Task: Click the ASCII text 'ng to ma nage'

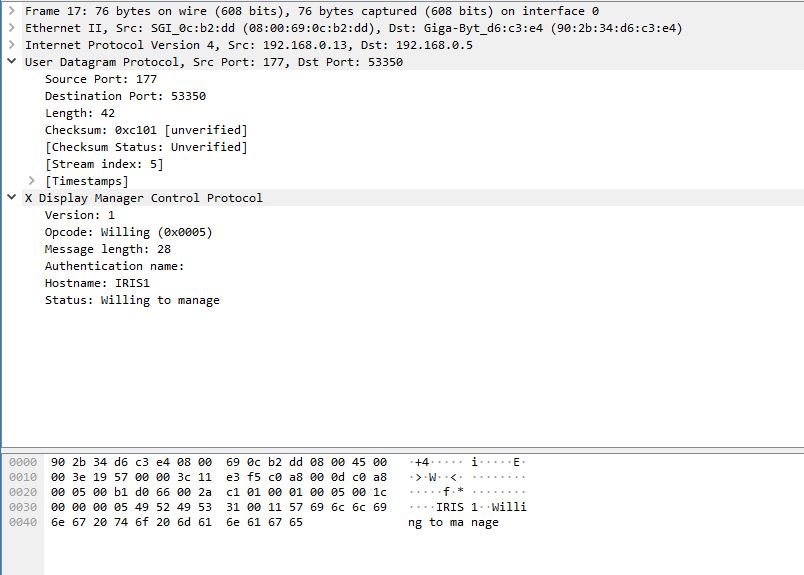Action: click(453, 522)
